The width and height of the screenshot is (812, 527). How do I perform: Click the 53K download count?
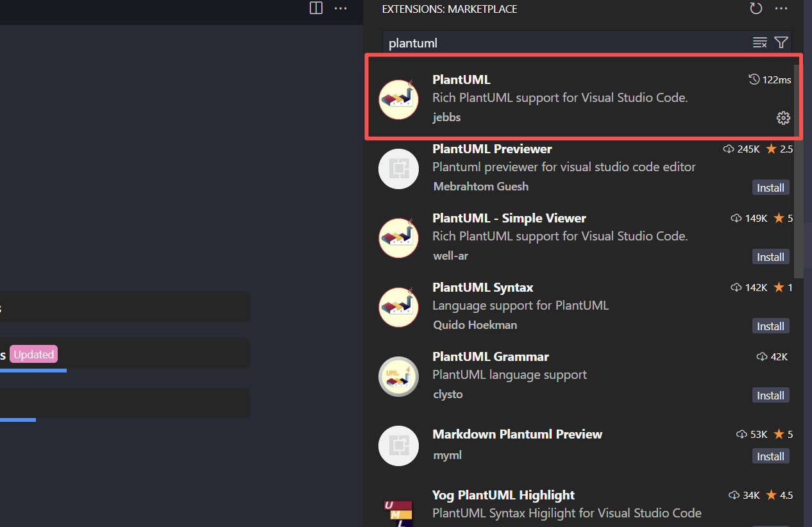(752, 434)
